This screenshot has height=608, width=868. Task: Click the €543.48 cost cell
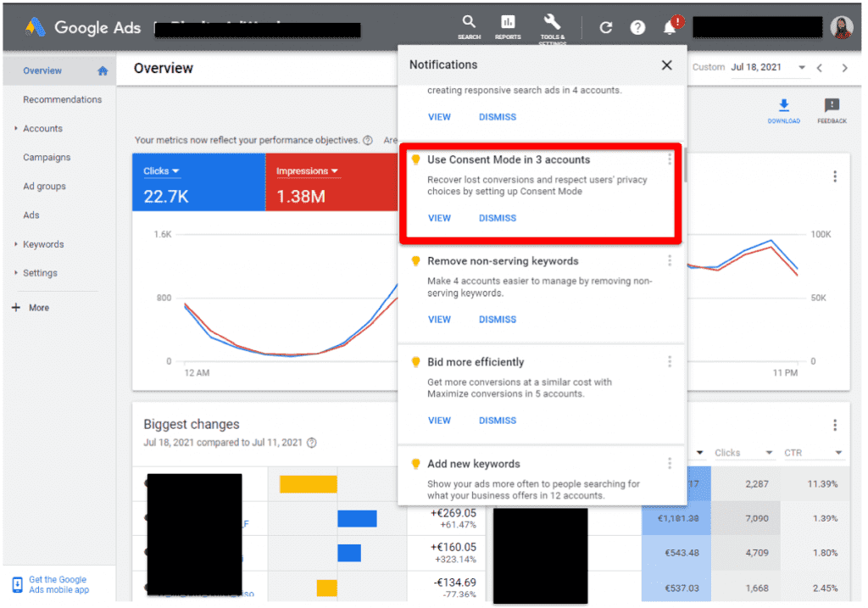682,553
